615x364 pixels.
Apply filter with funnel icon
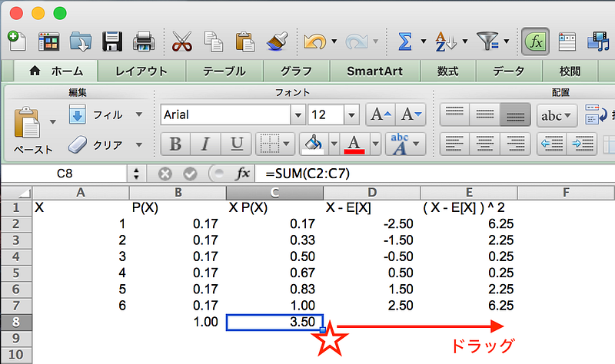pos(487,41)
